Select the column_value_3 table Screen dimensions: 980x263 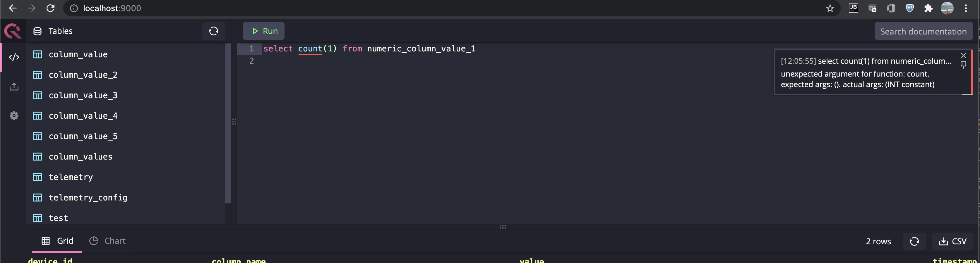click(83, 95)
